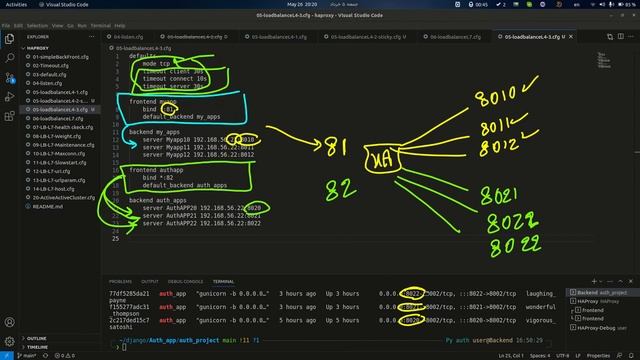640x360 pixels.
Task: Change indentation via Spaces: 4
Action: point(540,356)
